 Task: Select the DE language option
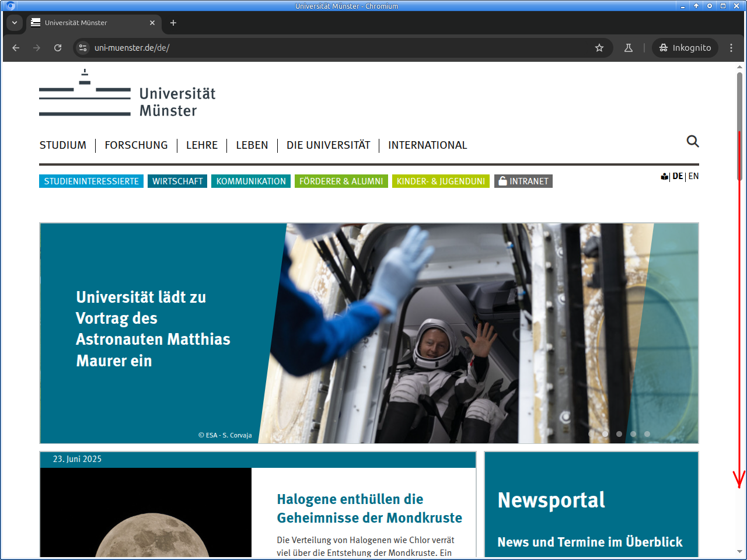pyautogui.click(x=678, y=176)
